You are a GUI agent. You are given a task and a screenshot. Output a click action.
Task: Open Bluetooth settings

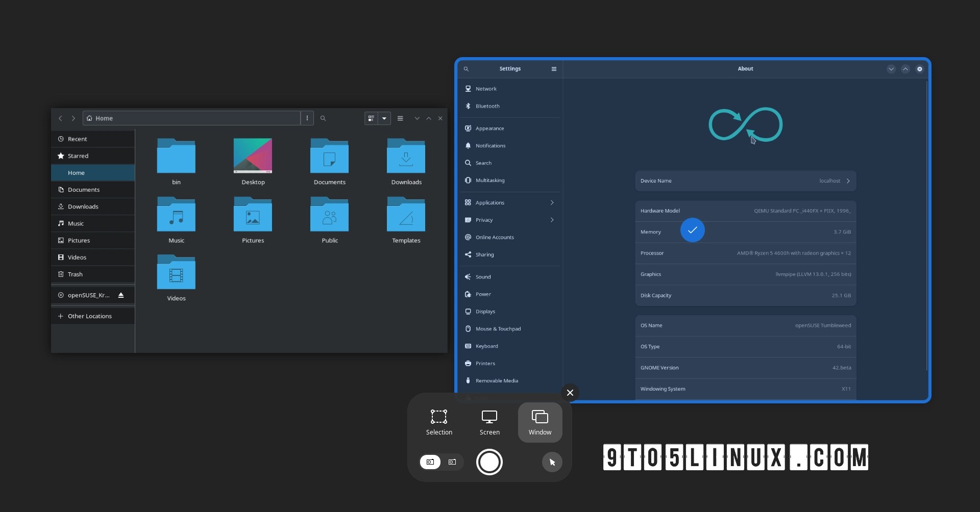(x=510, y=106)
